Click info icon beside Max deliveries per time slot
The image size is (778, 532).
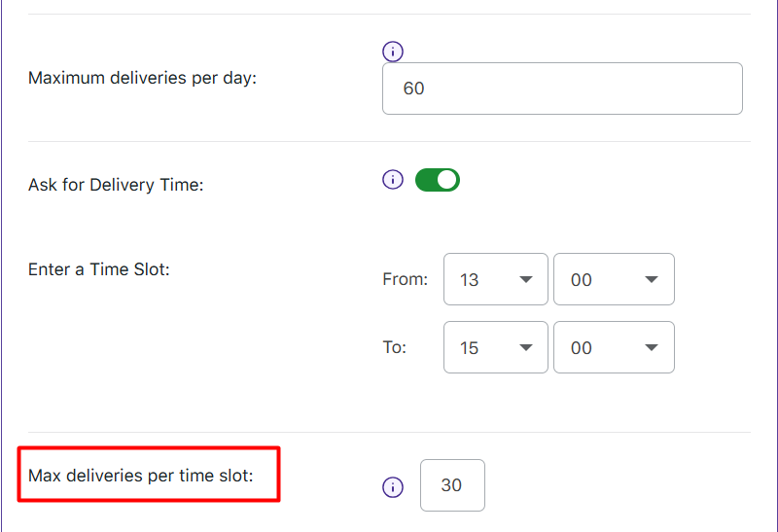[393, 487]
